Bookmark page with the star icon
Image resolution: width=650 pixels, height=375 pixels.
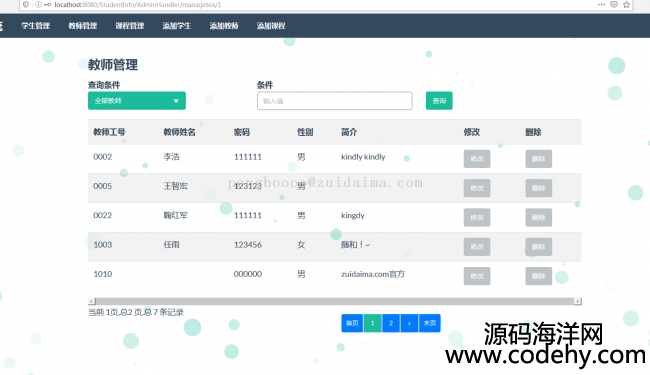tap(626, 5)
